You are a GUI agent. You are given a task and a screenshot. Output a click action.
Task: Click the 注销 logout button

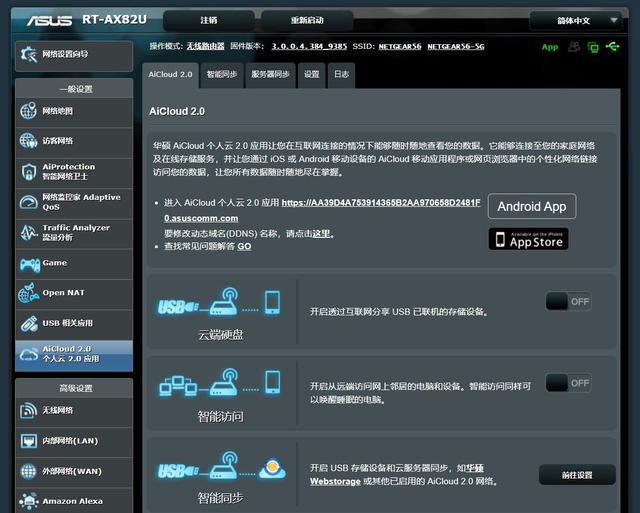[209, 20]
